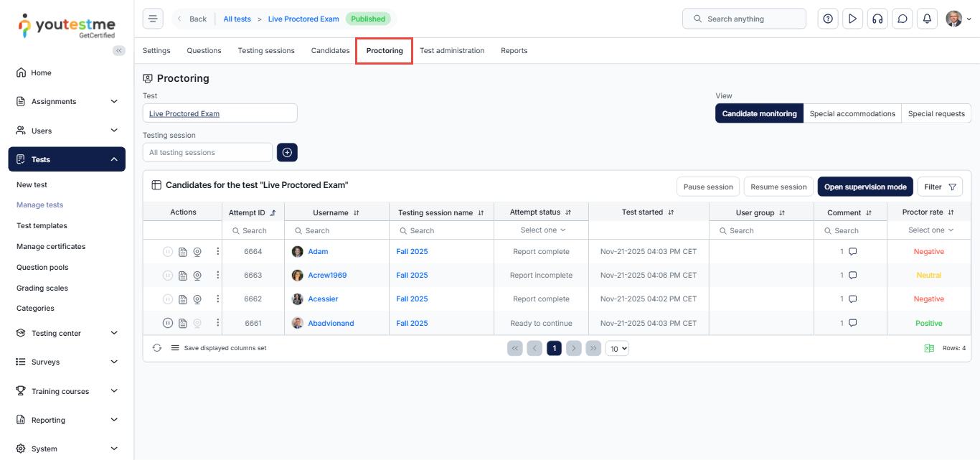
Task: Pause Abadvionand's attempt with the pause icon
Action: tap(168, 323)
